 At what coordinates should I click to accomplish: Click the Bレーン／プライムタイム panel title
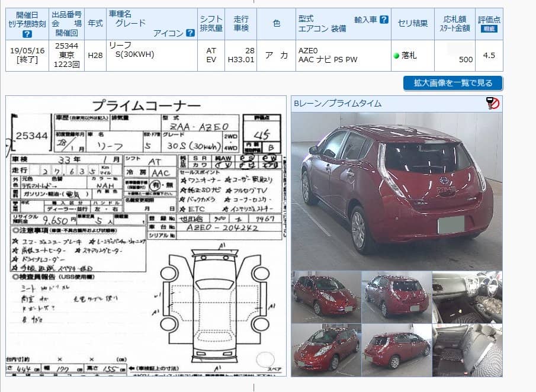pos(338,104)
